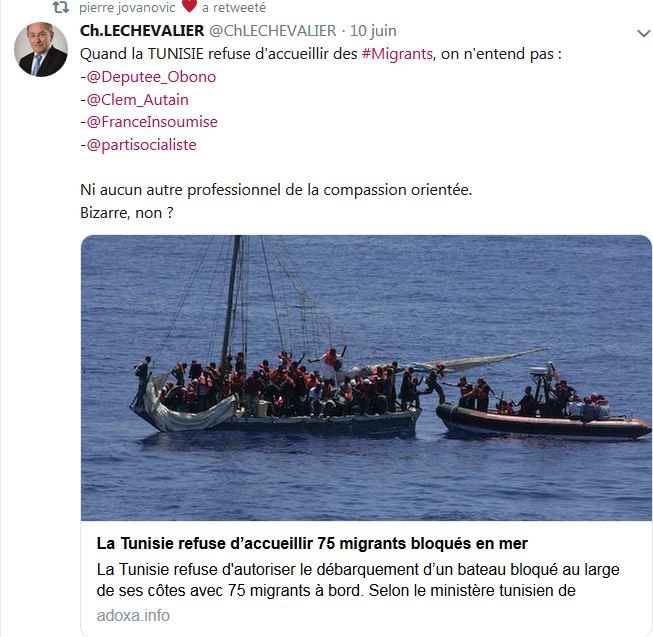The width and height of the screenshot is (653, 637).
Task: Open the tweet via the 10 juin timestamp
Action: pos(373,31)
